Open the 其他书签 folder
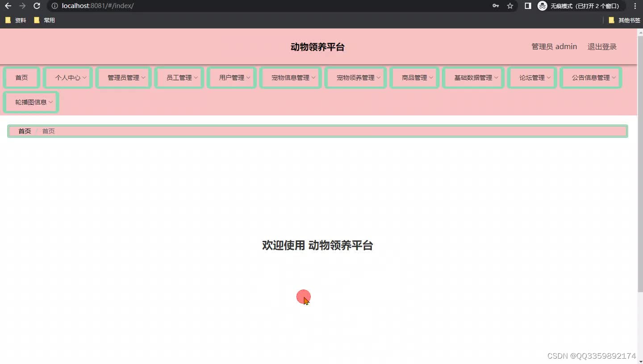The width and height of the screenshot is (643, 364). tap(624, 20)
